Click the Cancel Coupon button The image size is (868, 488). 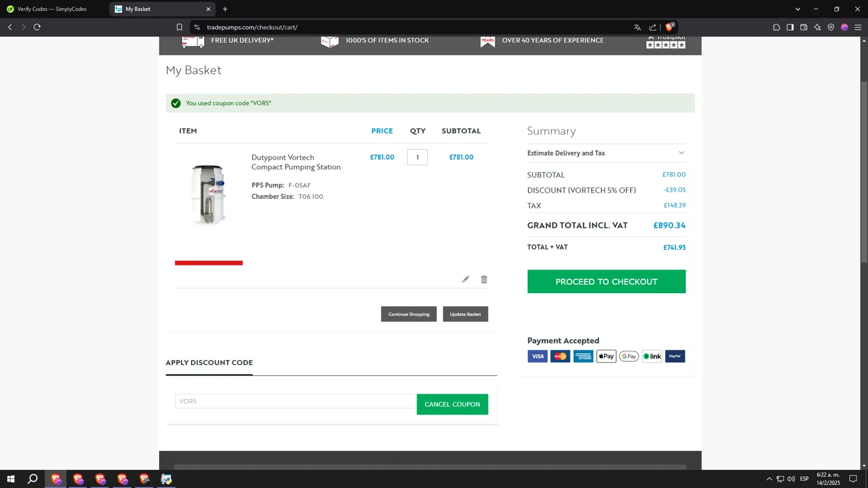[452, 404]
